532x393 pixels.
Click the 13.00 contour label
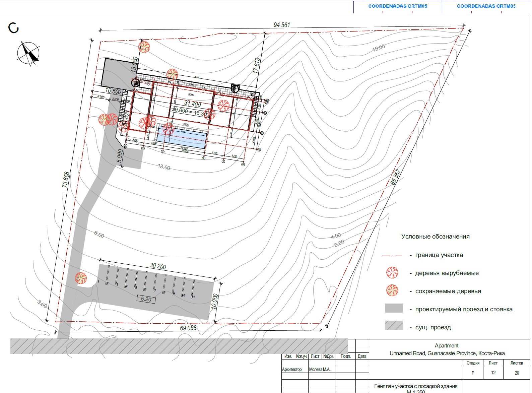coord(164,167)
